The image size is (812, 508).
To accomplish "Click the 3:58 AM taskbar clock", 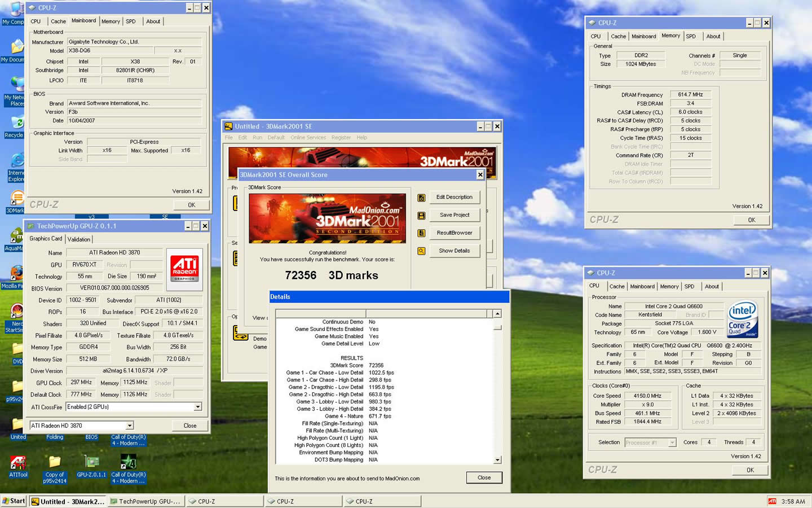I will pyautogui.click(x=793, y=501).
